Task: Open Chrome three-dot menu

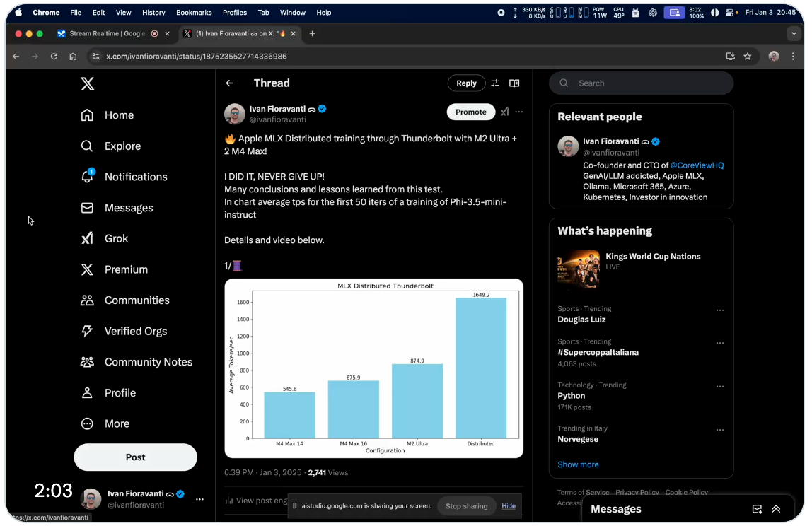Action: click(x=793, y=57)
